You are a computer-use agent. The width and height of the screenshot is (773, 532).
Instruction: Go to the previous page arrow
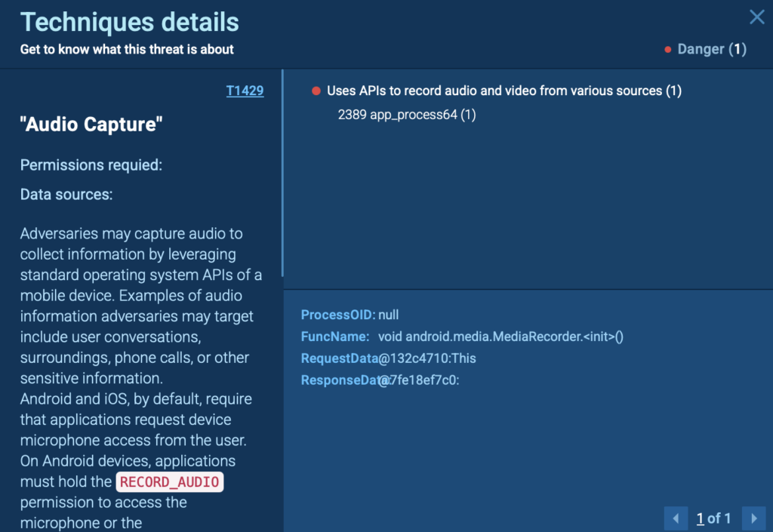(x=676, y=518)
